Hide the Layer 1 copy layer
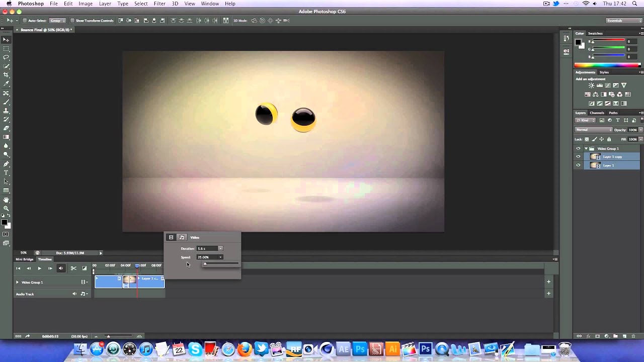The width and height of the screenshot is (644, 362). click(578, 157)
